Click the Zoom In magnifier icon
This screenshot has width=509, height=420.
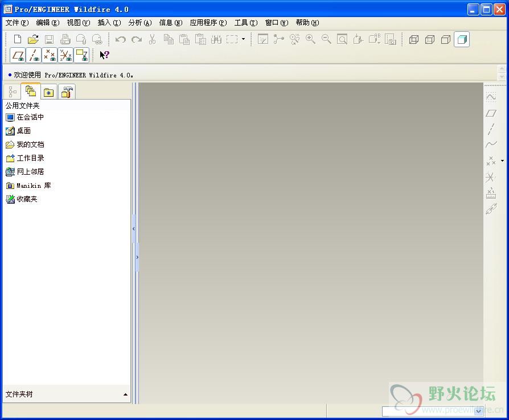click(311, 39)
